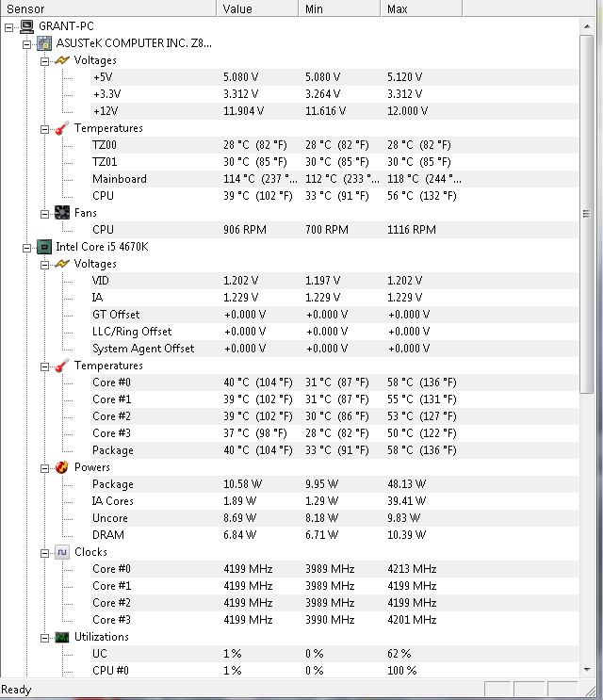The height and width of the screenshot is (700, 603).
Task: Click the 48.13 W max package power
Action: 407,484
